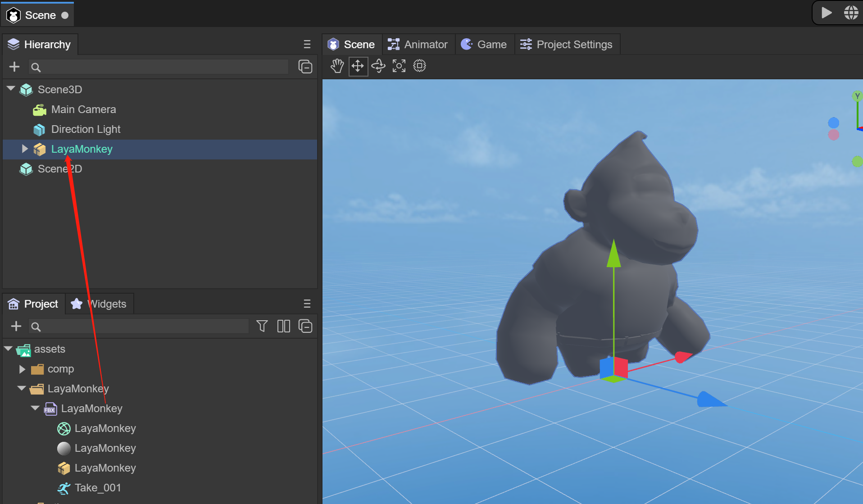Expand the comp folder in assets
Image resolution: width=863 pixels, height=504 pixels.
(x=22, y=369)
